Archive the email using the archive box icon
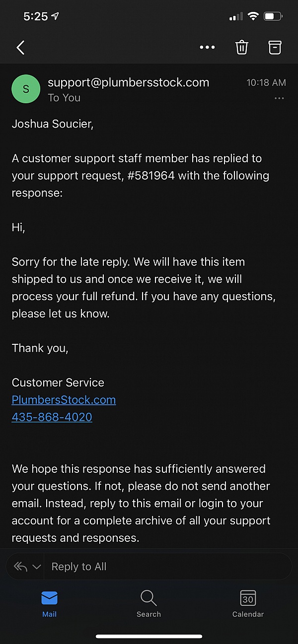Image resolution: width=298 pixels, height=644 pixels. [x=275, y=48]
